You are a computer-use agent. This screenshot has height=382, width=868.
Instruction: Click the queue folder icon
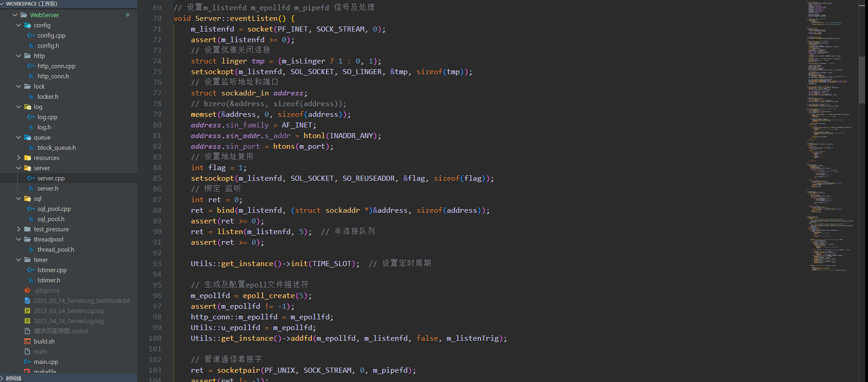click(x=27, y=137)
